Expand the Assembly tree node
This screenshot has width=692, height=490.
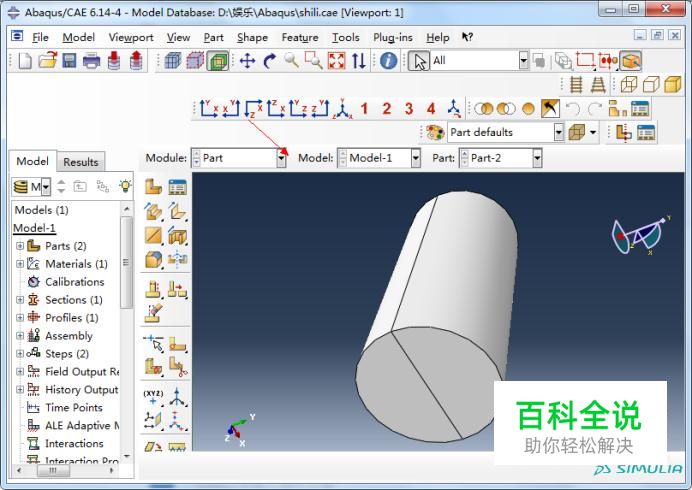point(20,335)
